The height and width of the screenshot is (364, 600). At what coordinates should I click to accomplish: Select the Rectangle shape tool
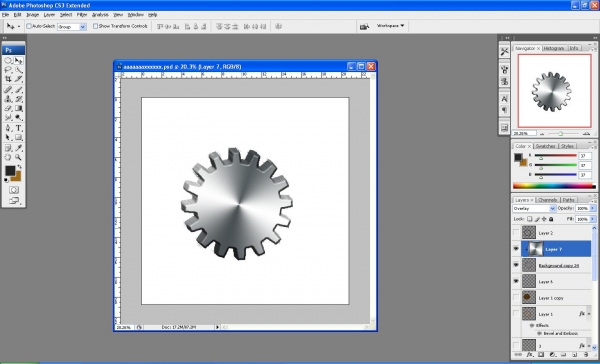pos(18,137)
